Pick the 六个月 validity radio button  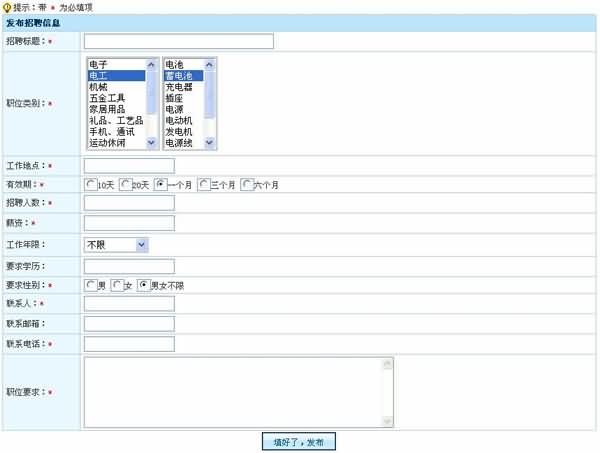[247, 185]
